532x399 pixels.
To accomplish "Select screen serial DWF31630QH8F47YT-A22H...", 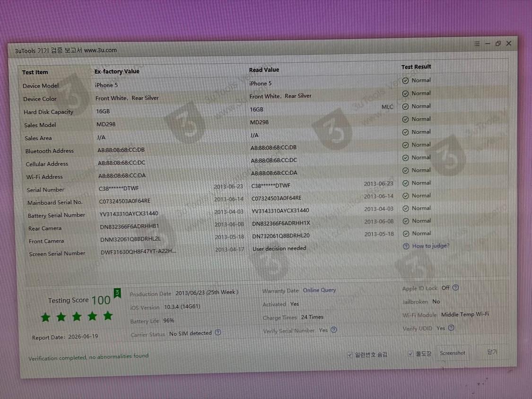I will pos(139,252).
